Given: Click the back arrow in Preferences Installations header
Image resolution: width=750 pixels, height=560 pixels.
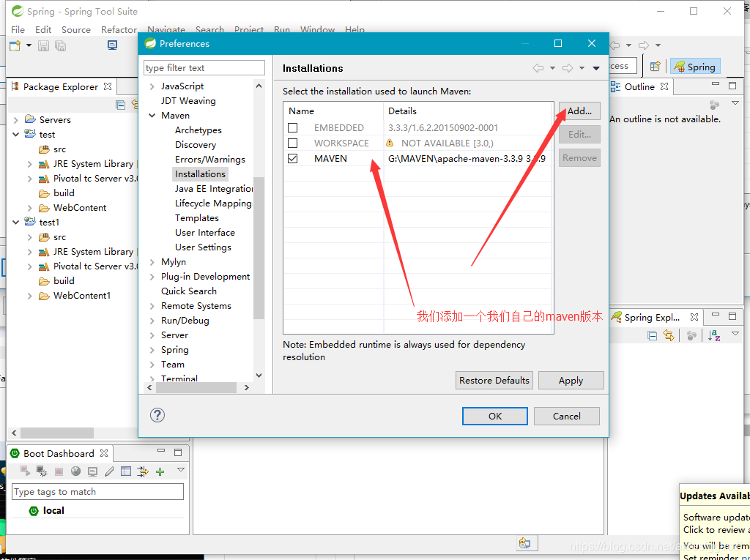Looking at the screenshot, I should [x=538, y=68].
